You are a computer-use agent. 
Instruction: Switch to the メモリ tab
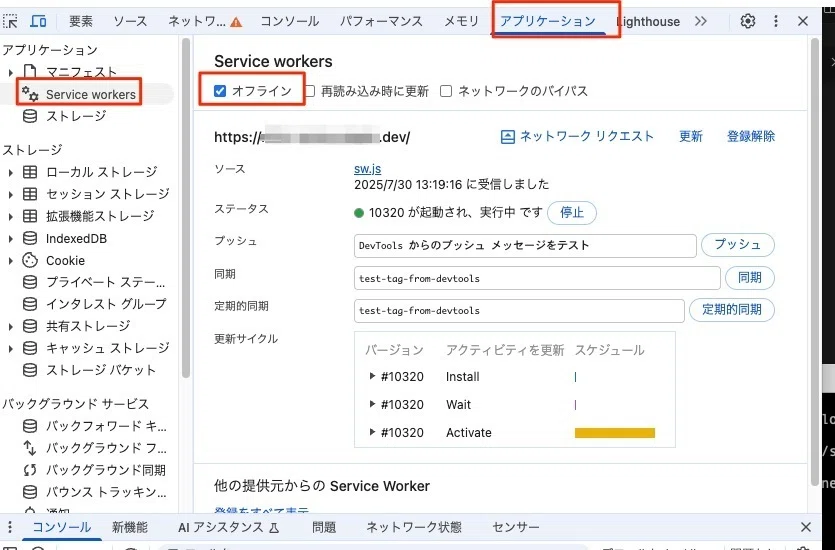pyautogui.click(x=462, y=21)
